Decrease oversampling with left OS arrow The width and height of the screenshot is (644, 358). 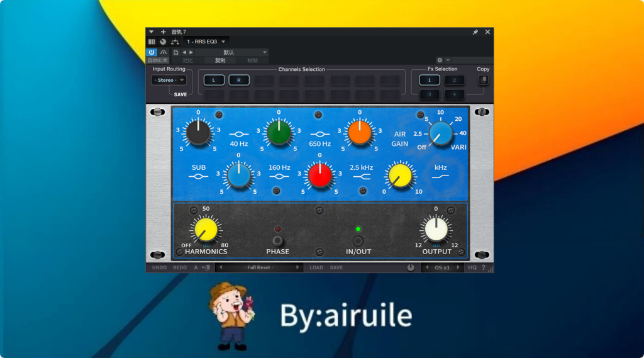pos(427,267)
